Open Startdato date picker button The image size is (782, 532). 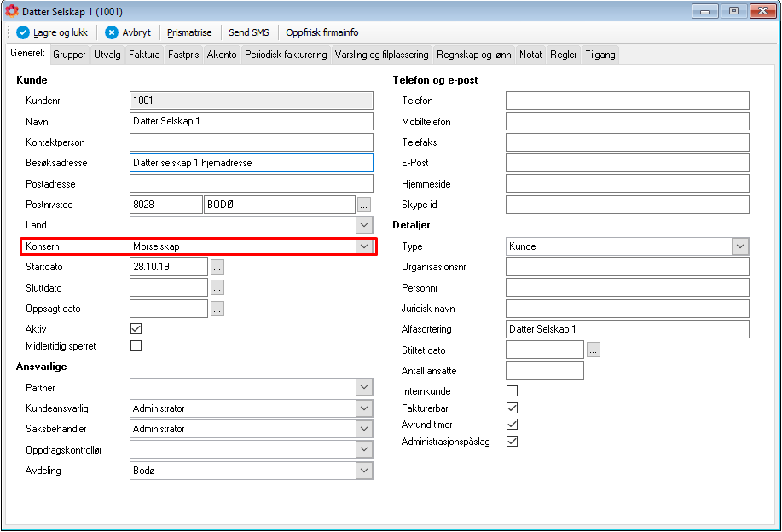[217, 267]
